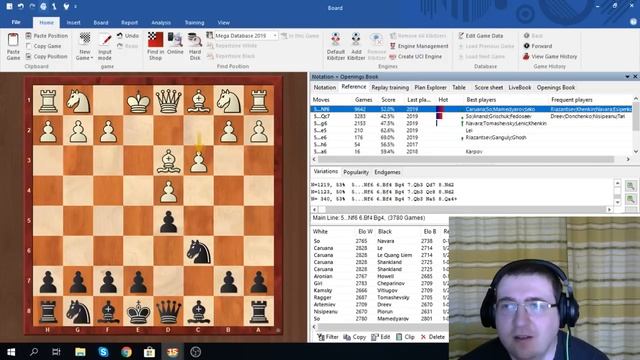This screenshot has height=360, width=640.
Task: Open the Plan Explorer tab
Action: [x=430, y=87]
